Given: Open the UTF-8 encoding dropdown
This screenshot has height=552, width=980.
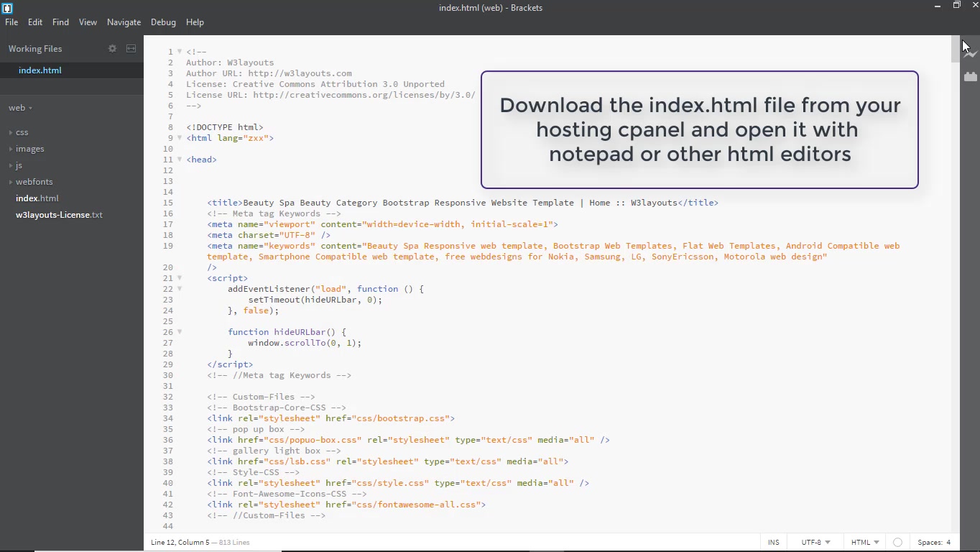Looking at the screenshot, I should (x=814, y=543).
